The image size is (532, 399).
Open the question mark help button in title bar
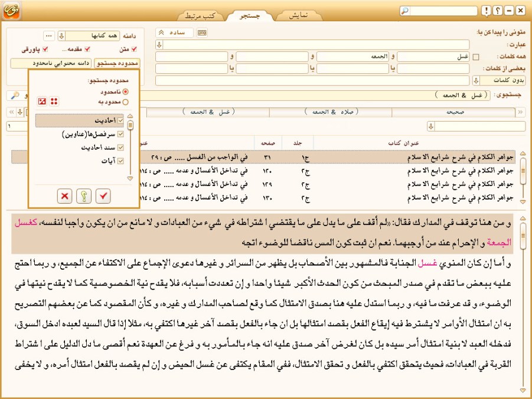497,11
